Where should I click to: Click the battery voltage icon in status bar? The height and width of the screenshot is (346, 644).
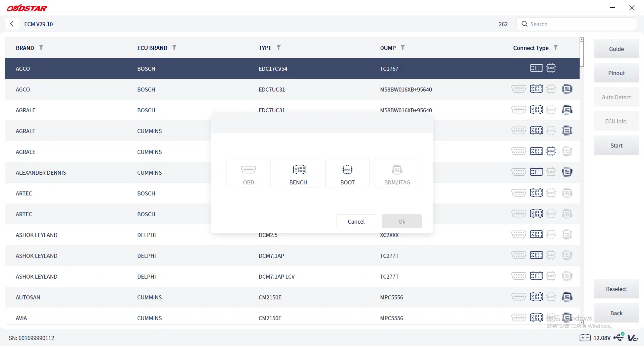coord(585,338)
